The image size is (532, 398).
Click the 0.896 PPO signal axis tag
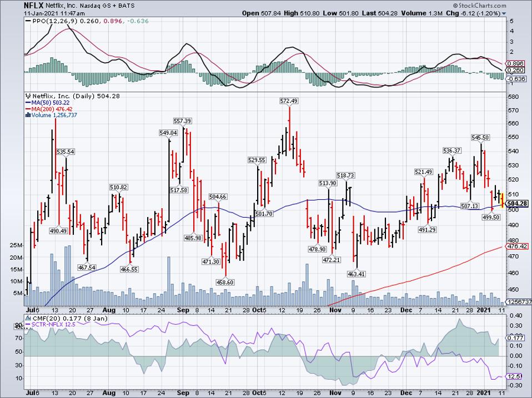(516, 64)
